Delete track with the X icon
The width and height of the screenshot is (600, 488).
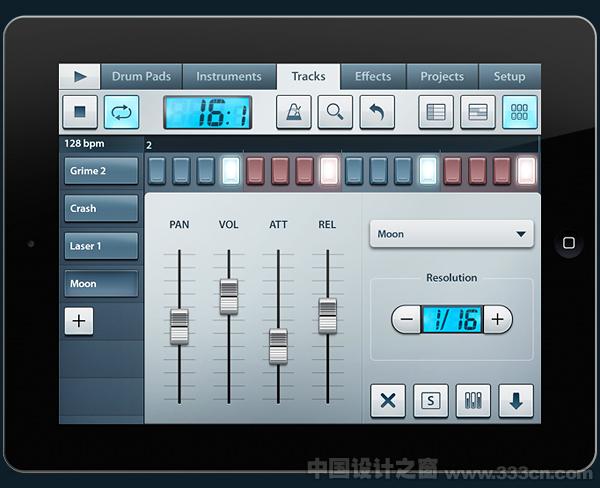point(388,401)
